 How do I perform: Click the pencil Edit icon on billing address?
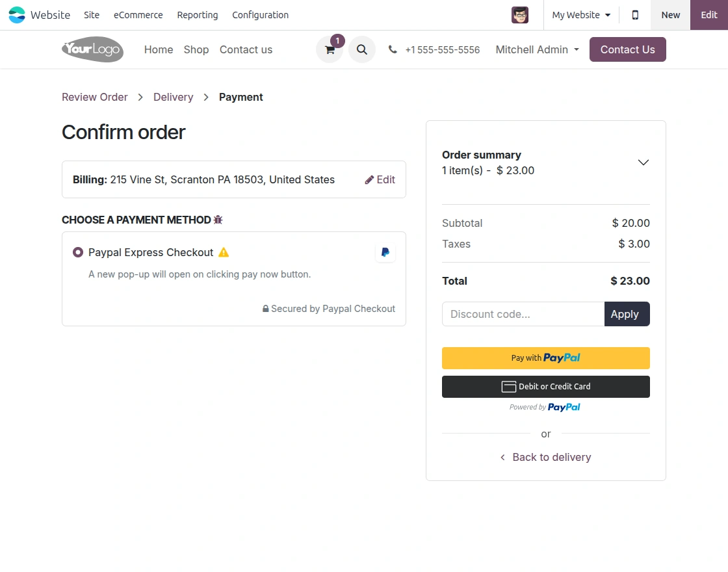pyautogui.click(x=370, y=179)
